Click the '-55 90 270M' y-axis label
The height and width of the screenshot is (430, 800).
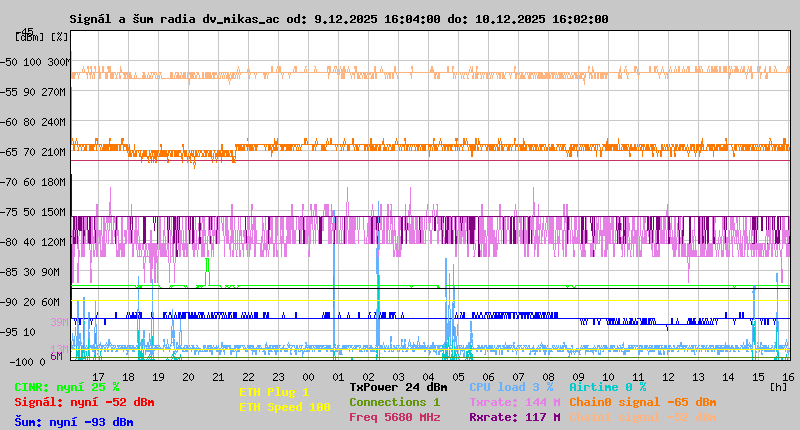[33, 92]
